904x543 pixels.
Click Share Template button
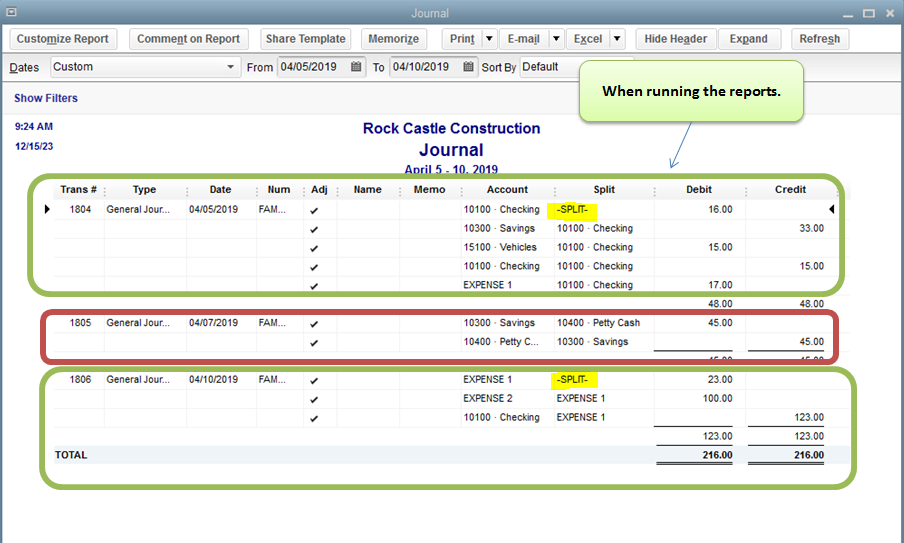click(306, 39)
